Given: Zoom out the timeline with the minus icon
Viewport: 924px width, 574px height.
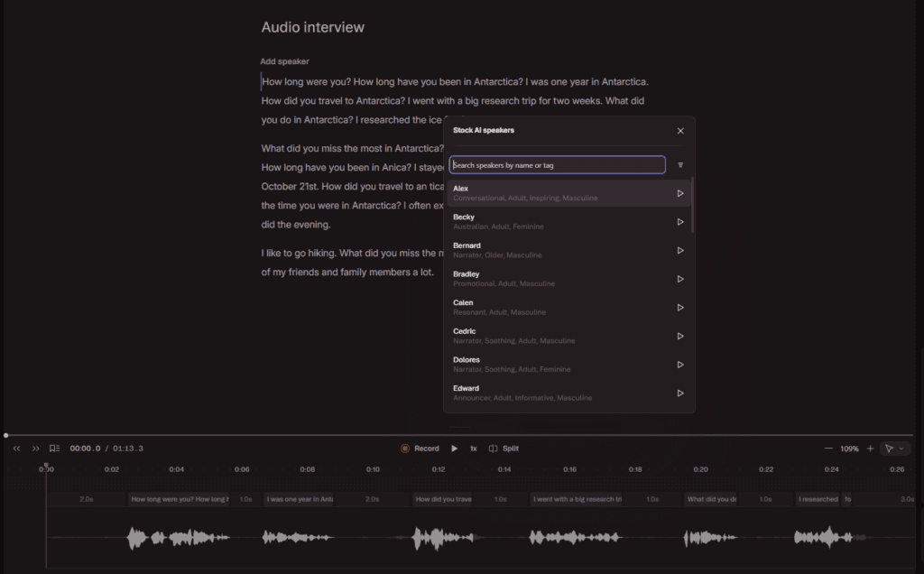Looking at the screenshot, I should tap(828, 448).
